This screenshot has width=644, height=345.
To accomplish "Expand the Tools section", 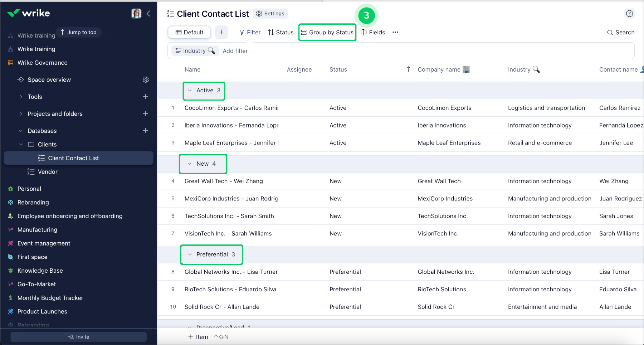I will (21, 97).
